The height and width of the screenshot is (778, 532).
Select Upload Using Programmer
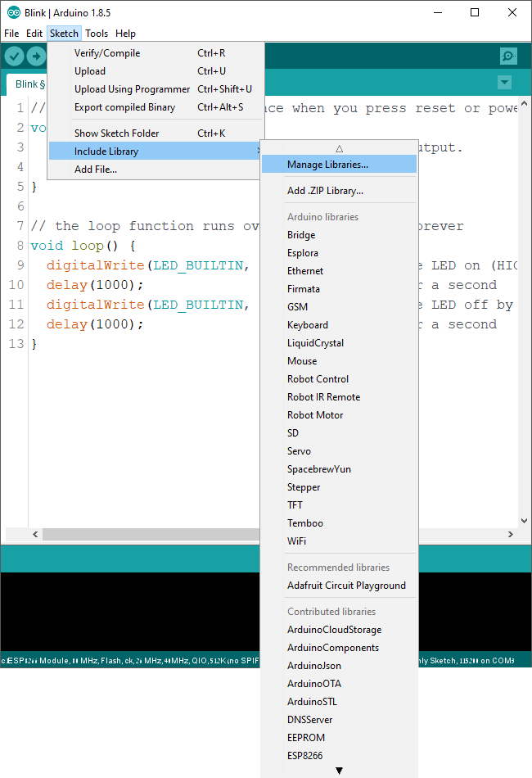tap(156, 88)
